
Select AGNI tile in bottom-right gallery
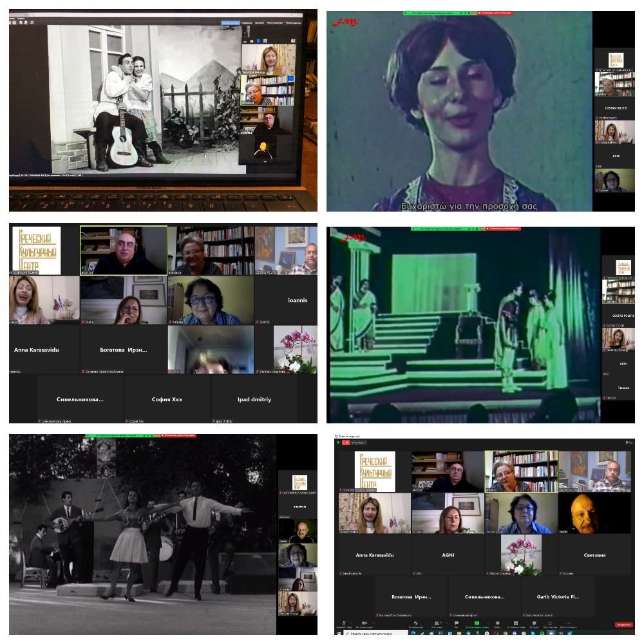coord(448,555)
